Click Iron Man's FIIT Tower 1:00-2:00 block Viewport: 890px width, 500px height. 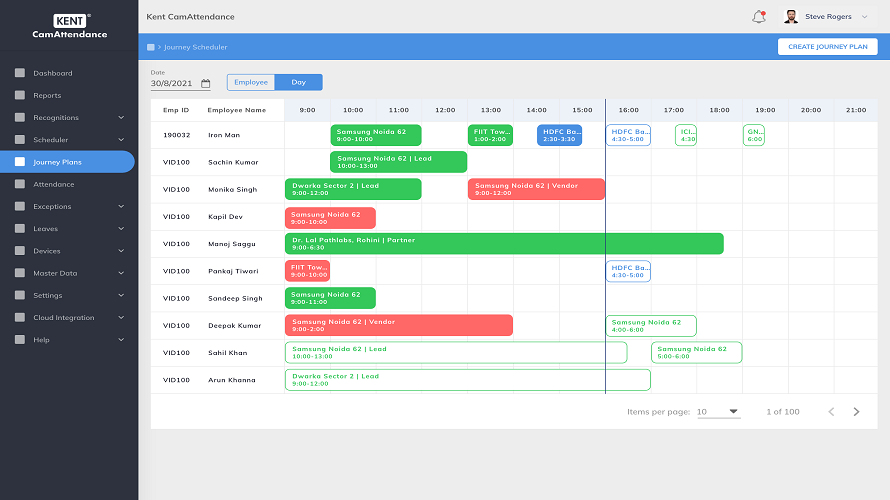click(x=490, y=135)
